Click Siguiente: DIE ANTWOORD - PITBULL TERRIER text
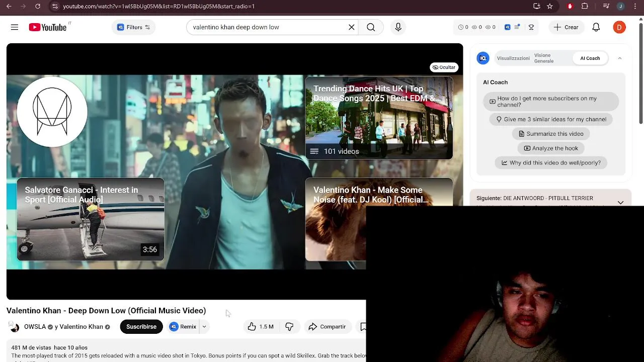 click(x=535, y=198)
